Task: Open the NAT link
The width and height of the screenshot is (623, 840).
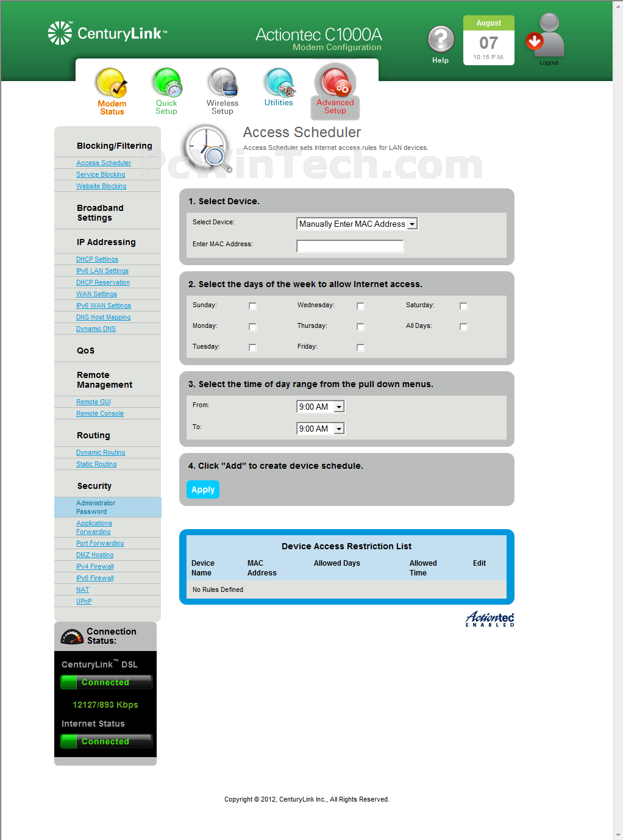Action: pyautogui.click(x=82, y=589)
